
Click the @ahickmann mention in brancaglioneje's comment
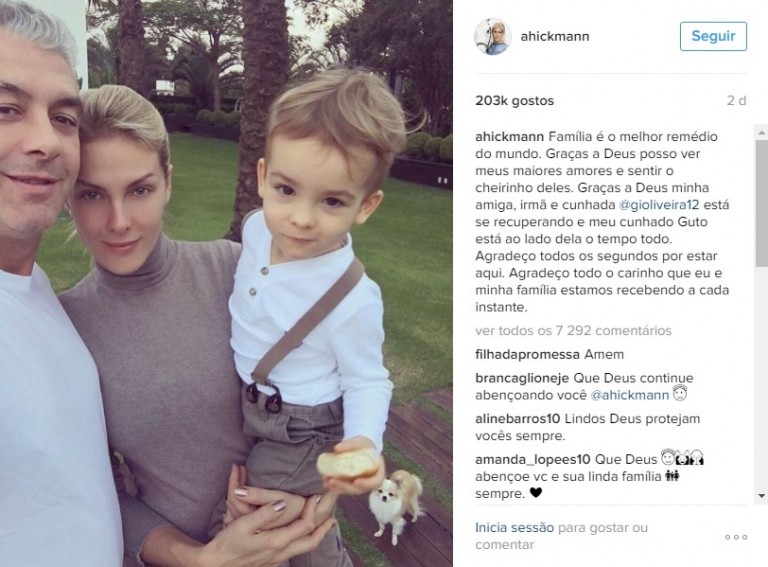(x=629, y=395)
